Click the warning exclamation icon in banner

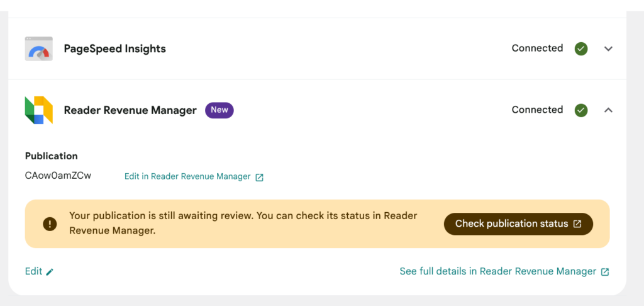[x=50, y=224]
